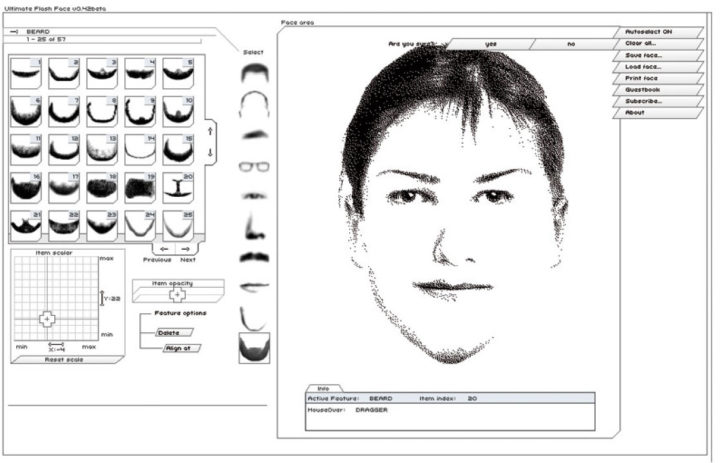Screen dimensions: 720x463
Task: Pick beard style number 4
Action: 140,73
